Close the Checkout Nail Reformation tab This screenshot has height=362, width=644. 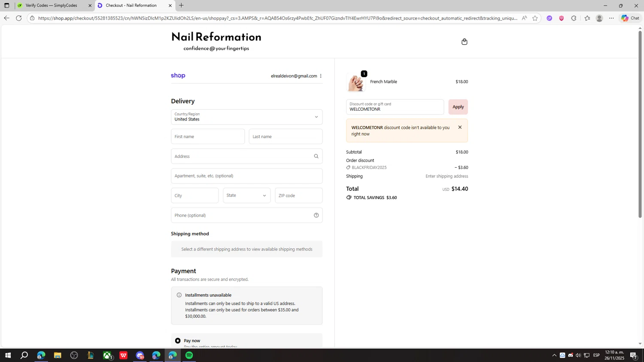170,6
